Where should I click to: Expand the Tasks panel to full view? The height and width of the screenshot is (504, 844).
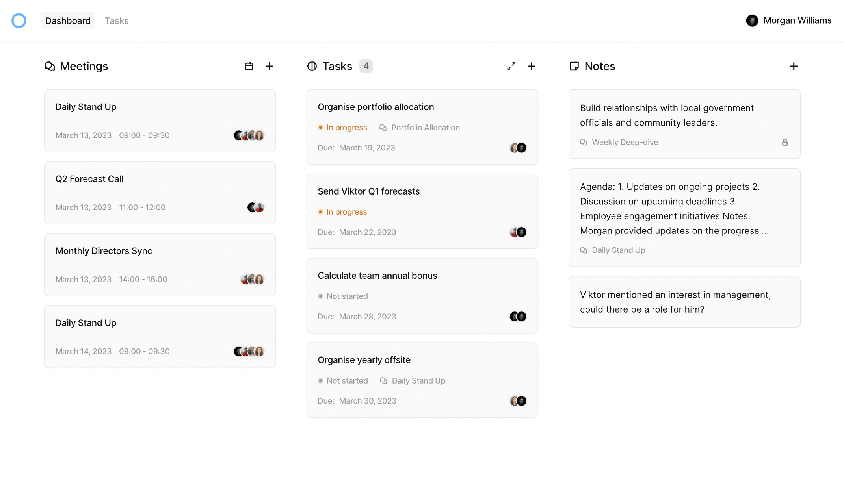pyautogui.click(x=511, y=66)
